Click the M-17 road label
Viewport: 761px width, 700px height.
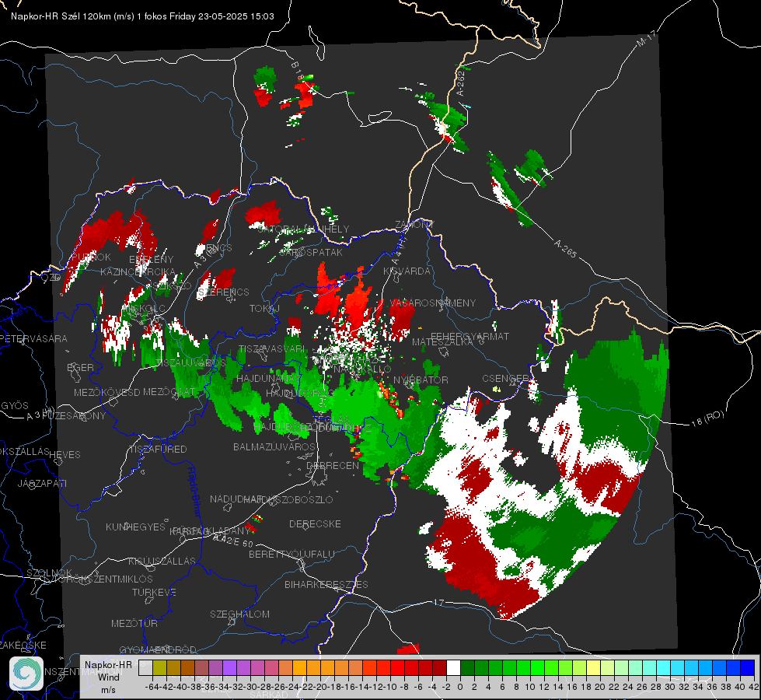tap(646, 38)
